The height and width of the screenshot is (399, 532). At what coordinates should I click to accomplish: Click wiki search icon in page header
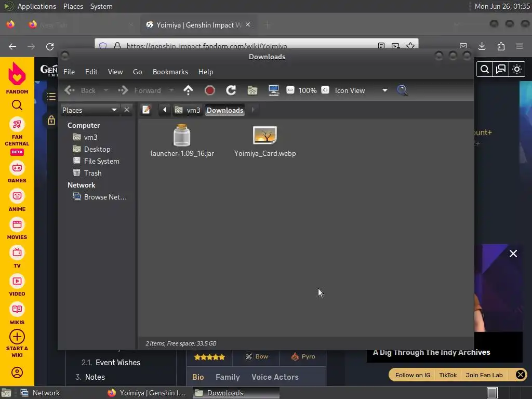point(485,69)
